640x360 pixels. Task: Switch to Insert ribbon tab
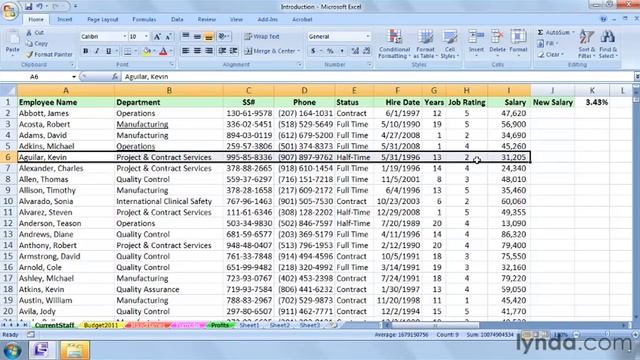click(x=64, y=20)
